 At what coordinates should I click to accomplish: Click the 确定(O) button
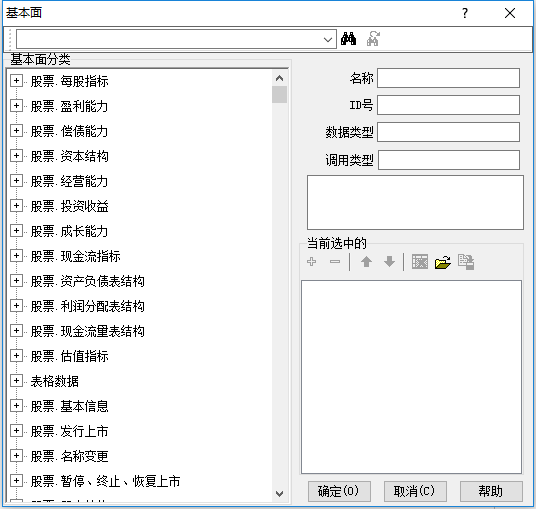click(339, 491)
